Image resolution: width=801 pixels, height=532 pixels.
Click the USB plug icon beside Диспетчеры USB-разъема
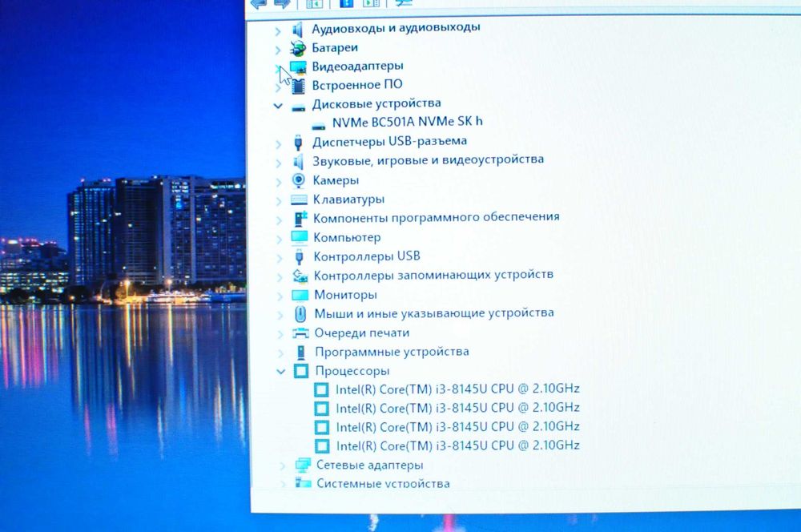point(298,143)
